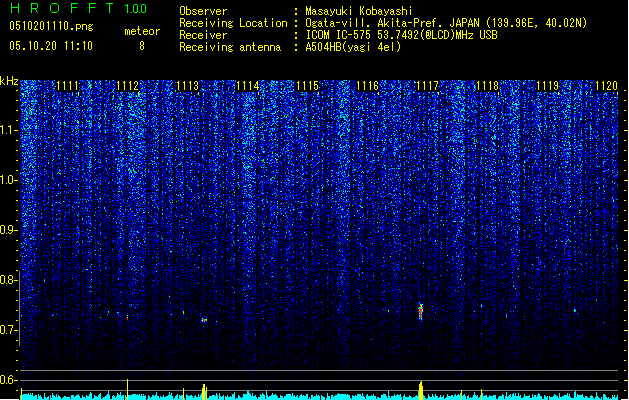This screenshot has width=629, height=400.
Task: Click the A504HB(yagi 4el) antenna text
Action: [353, 47]
